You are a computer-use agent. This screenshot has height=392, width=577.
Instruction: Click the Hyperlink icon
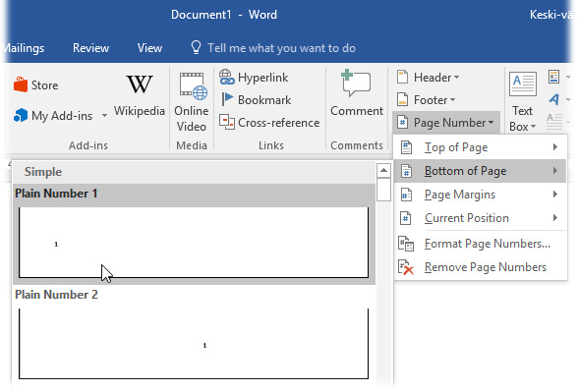point(227,78)
